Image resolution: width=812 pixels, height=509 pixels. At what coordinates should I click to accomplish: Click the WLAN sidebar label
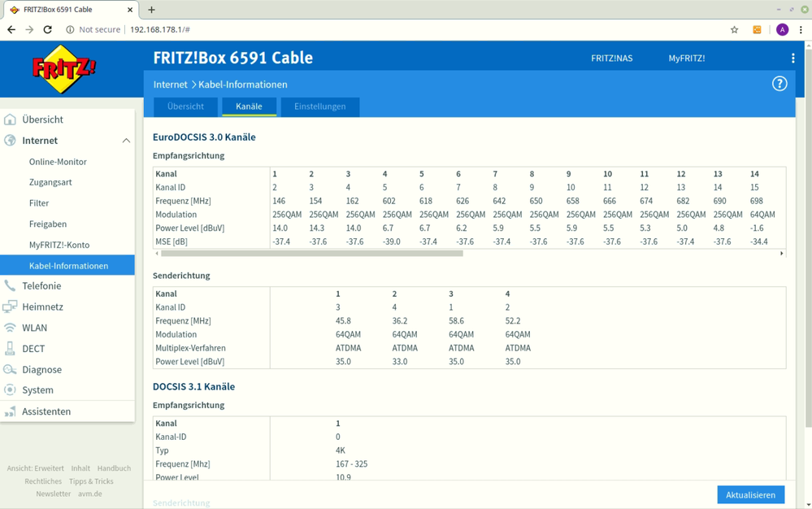(34, 328)
